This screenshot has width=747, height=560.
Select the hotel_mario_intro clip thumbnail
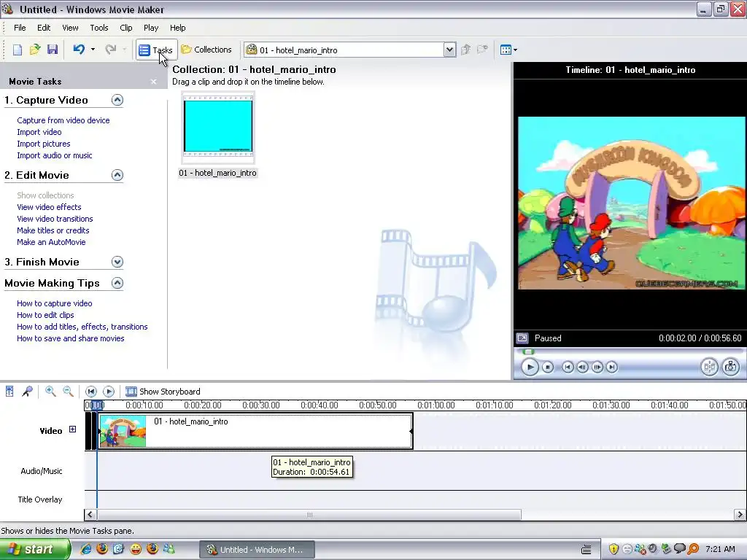218,127
